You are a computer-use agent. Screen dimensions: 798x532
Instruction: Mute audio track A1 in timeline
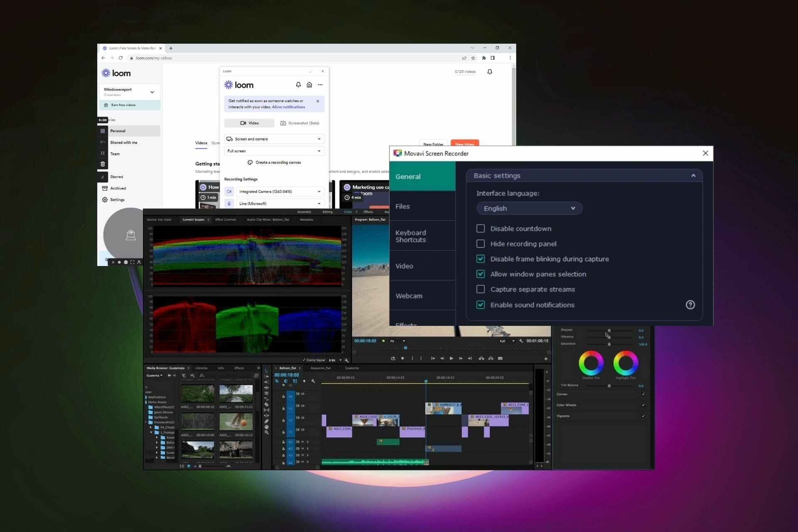[x=303, y=442]
